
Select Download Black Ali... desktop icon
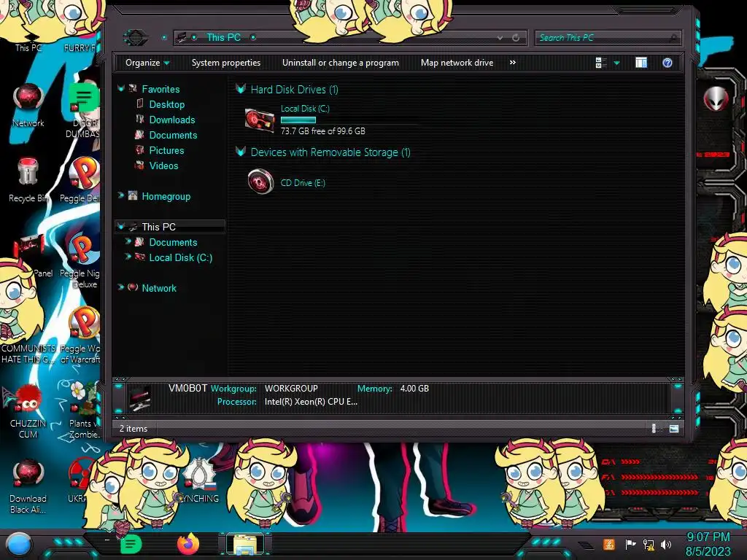[28, 486]
